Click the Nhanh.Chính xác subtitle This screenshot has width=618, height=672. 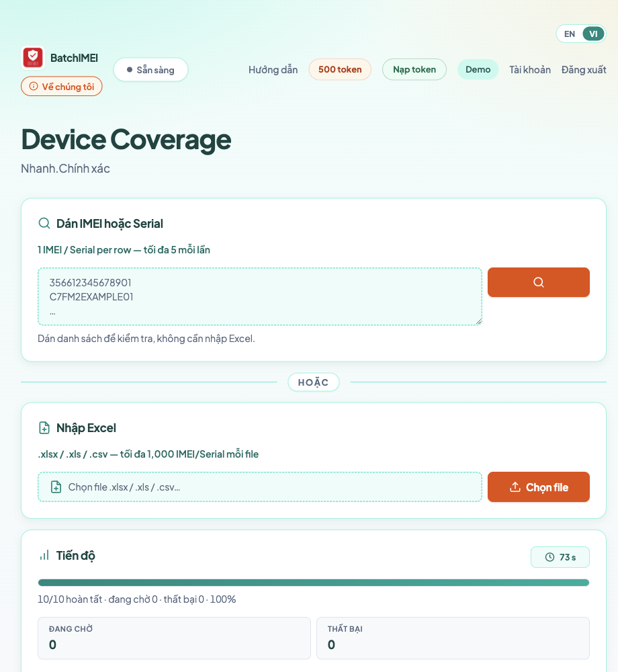coord(66,169)
